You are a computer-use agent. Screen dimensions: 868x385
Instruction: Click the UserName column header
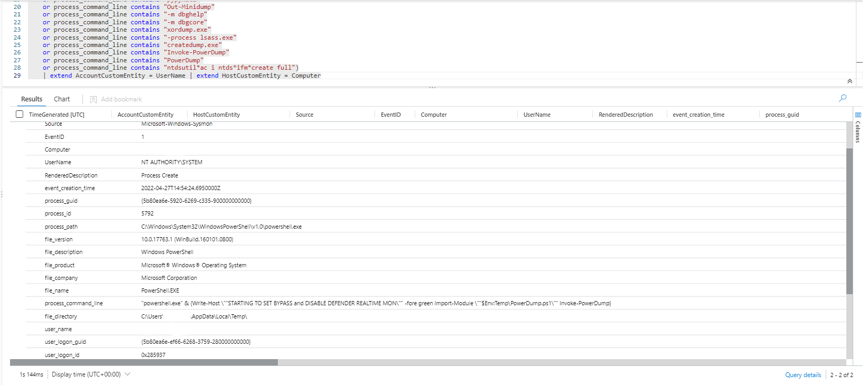(x=537, y=115)
